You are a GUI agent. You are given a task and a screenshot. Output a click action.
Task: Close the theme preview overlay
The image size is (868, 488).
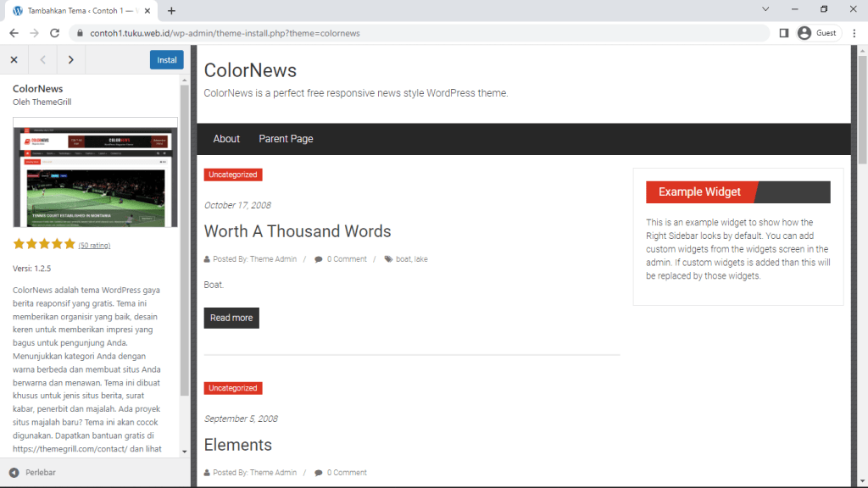(14, 60)
